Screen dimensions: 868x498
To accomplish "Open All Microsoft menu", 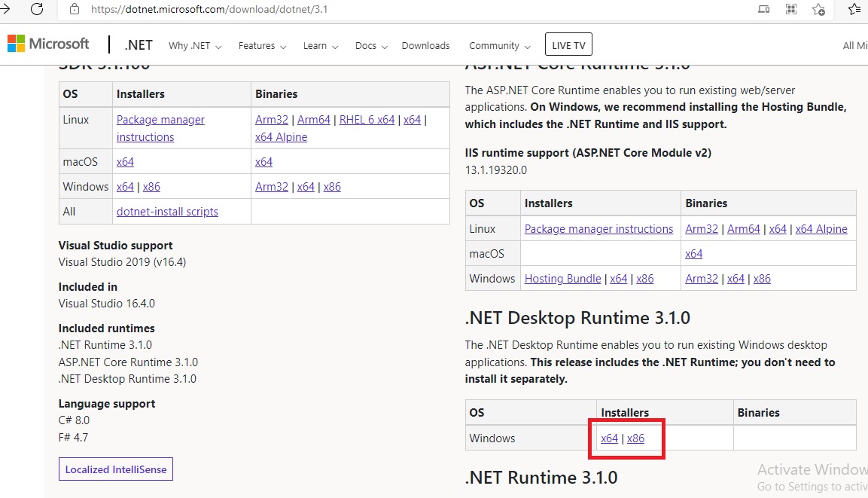I will [855, 45].
